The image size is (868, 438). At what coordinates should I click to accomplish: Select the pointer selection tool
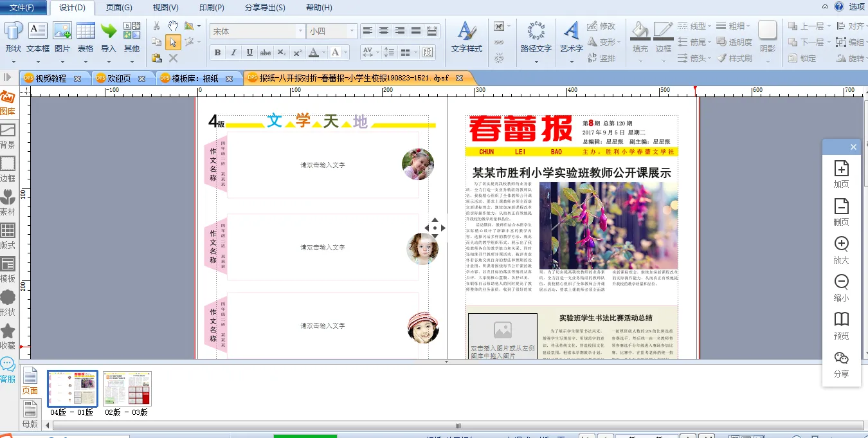click(172, 42)
